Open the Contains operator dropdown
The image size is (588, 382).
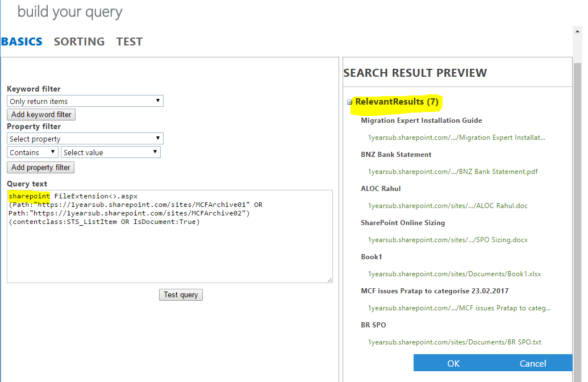[x=32, y=152]
